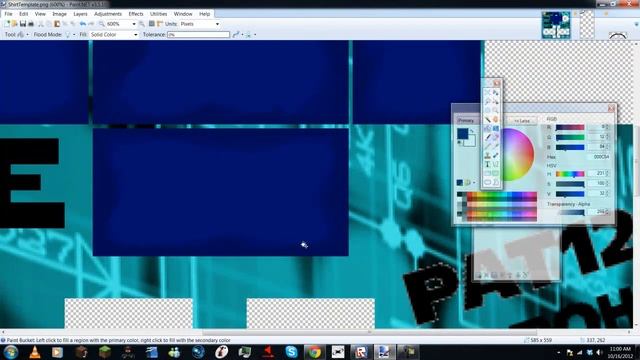This screenshot has width=640, height=360.
Task: Toggle the pixel grid icon in the toolbar
Action: click(x=151, y=24)
